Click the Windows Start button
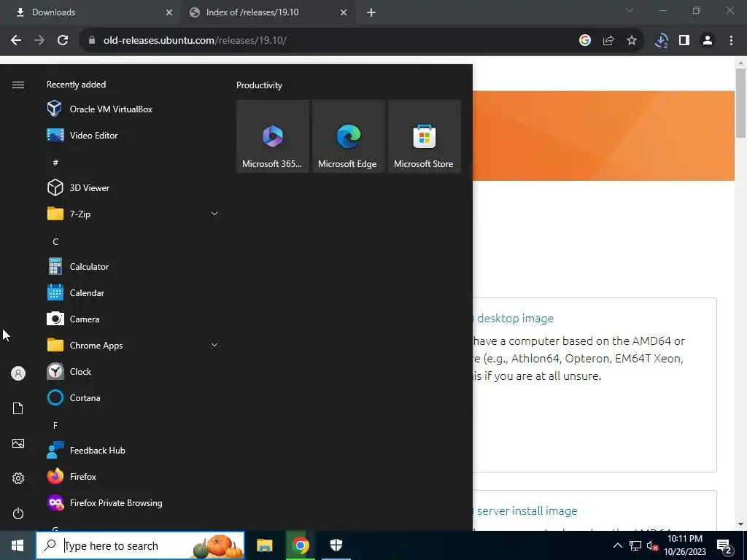The height and width of the screenshot is (560, 747). [x=18, y=545]
